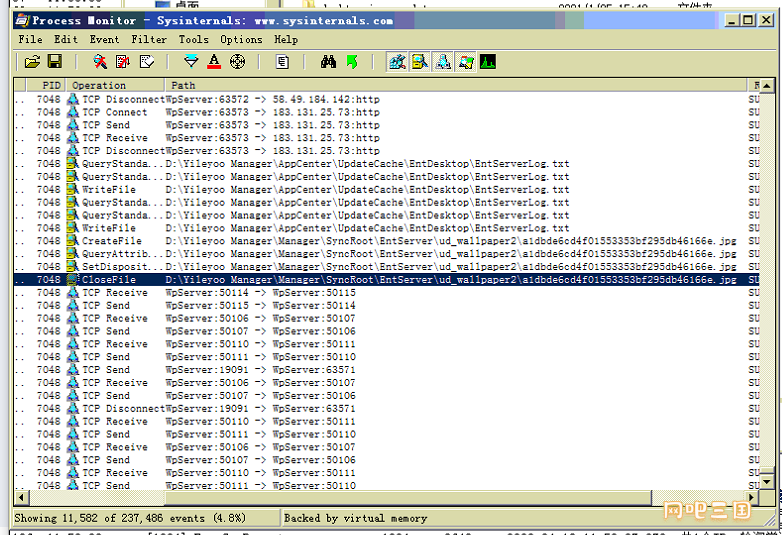Click the PID column header
782x535 pixels.
coord(46,85)
